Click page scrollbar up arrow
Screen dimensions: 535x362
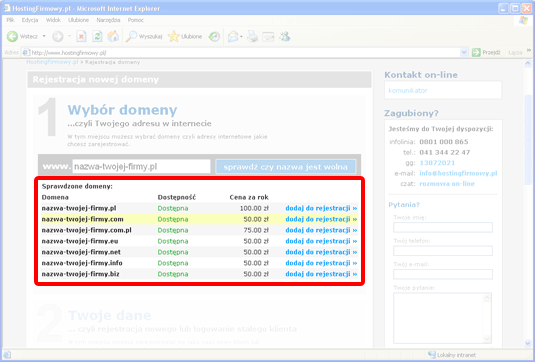(528, 63)
